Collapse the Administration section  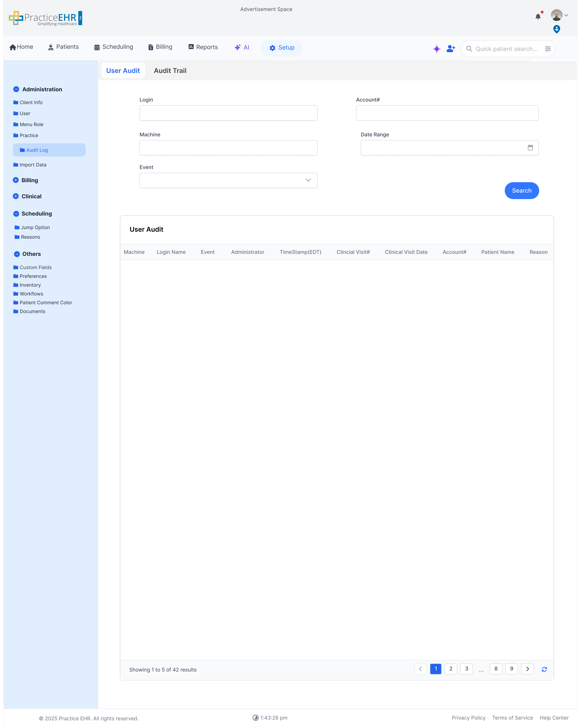pyautogui.click(x=16, y=89)
